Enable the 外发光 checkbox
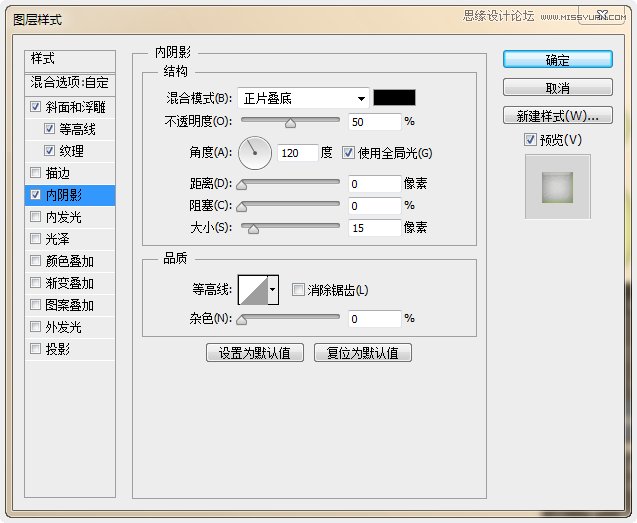 (x=36, y=326)
